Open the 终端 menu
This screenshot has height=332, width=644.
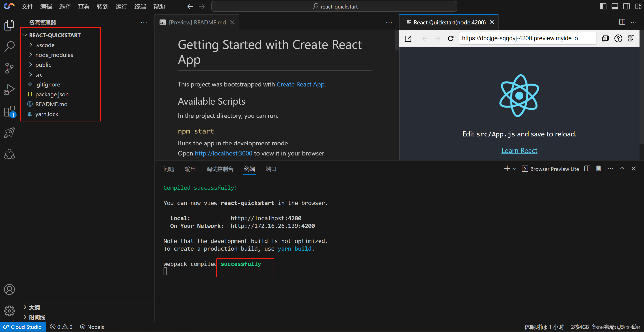(x=140, y=6)
